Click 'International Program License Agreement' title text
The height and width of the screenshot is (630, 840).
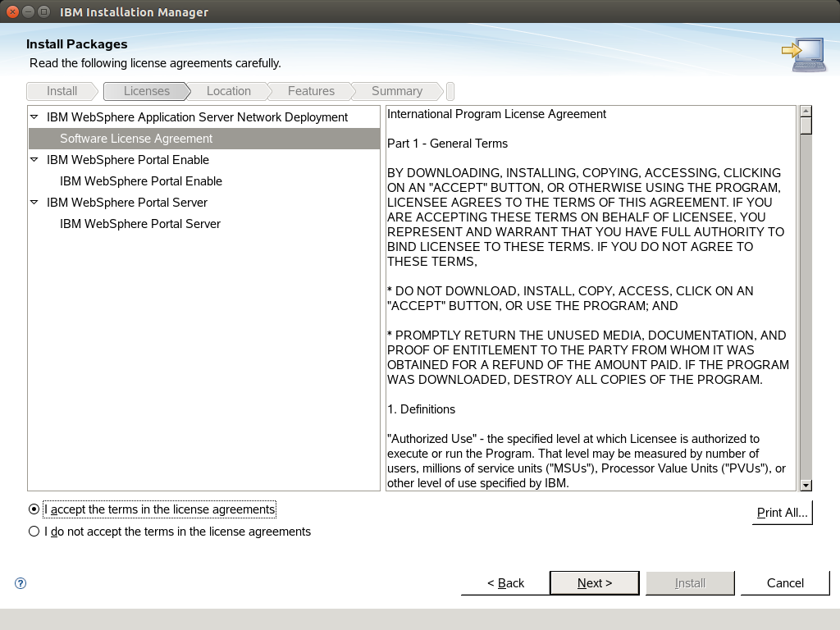pos(496,114)
